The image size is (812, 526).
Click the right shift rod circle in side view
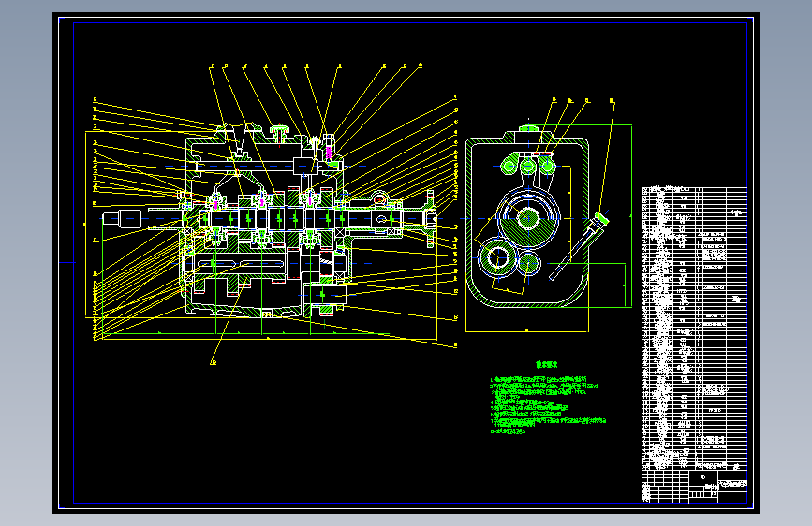click(x=547, y=167)
